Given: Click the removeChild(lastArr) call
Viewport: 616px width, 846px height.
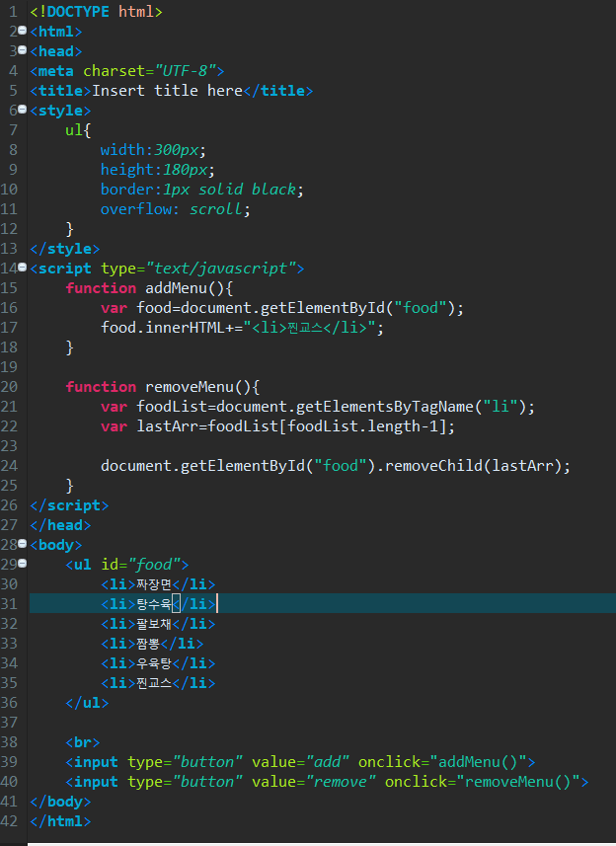Looking at the screenshot, I should [x=473, y=466].
